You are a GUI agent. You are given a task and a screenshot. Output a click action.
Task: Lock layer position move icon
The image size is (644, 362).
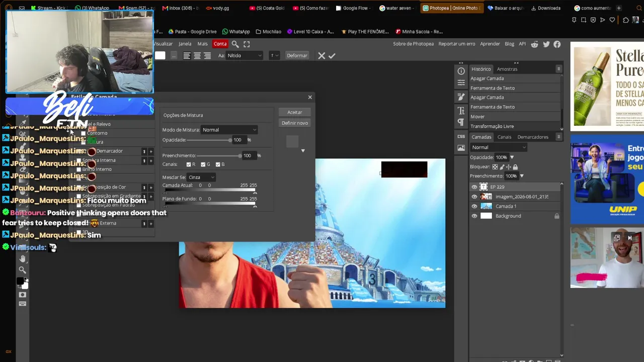(509, 167)
